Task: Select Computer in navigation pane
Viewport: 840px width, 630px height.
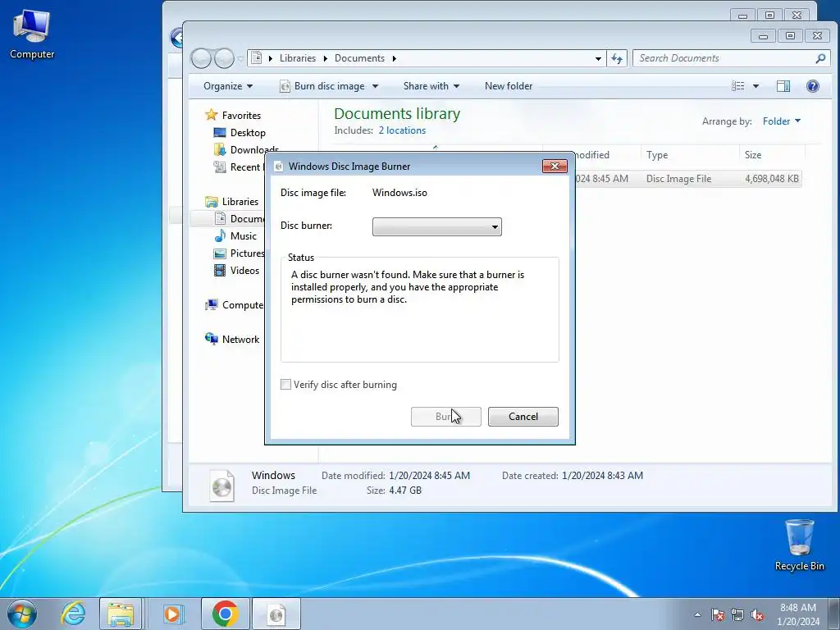Action: pyautogui.click(x=243, y=305)
